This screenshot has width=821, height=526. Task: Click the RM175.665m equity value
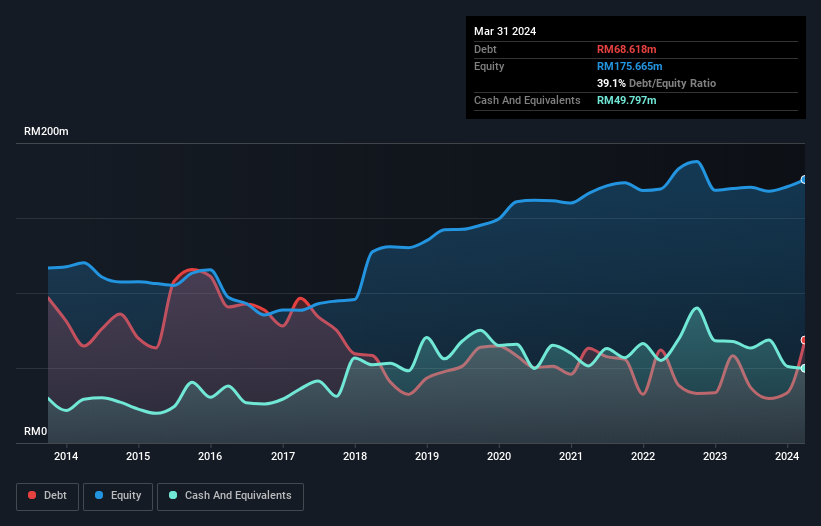(629, 66)
